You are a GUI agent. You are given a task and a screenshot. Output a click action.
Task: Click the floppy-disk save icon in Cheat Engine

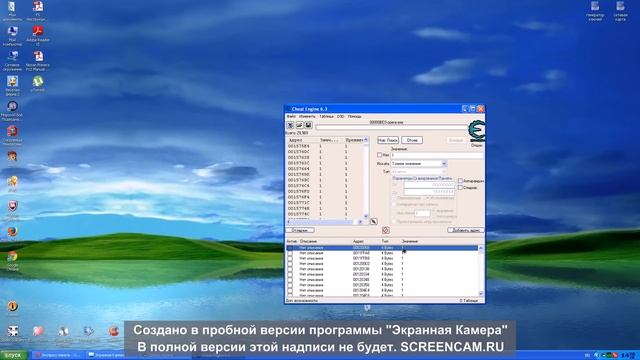pos(308,125)
